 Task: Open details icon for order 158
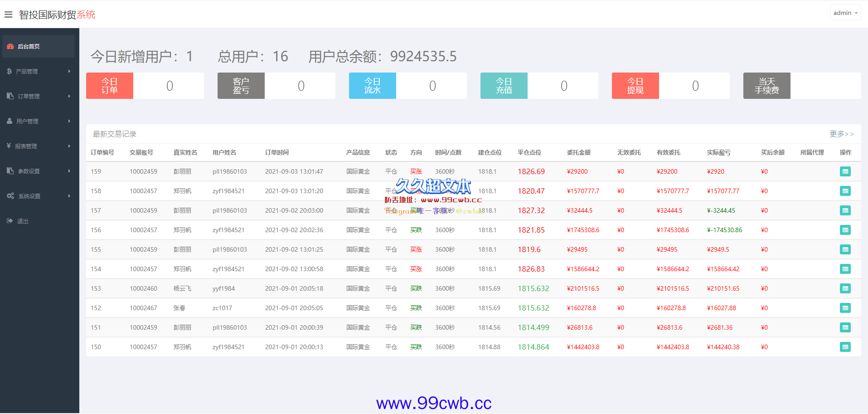click(845, 191)
